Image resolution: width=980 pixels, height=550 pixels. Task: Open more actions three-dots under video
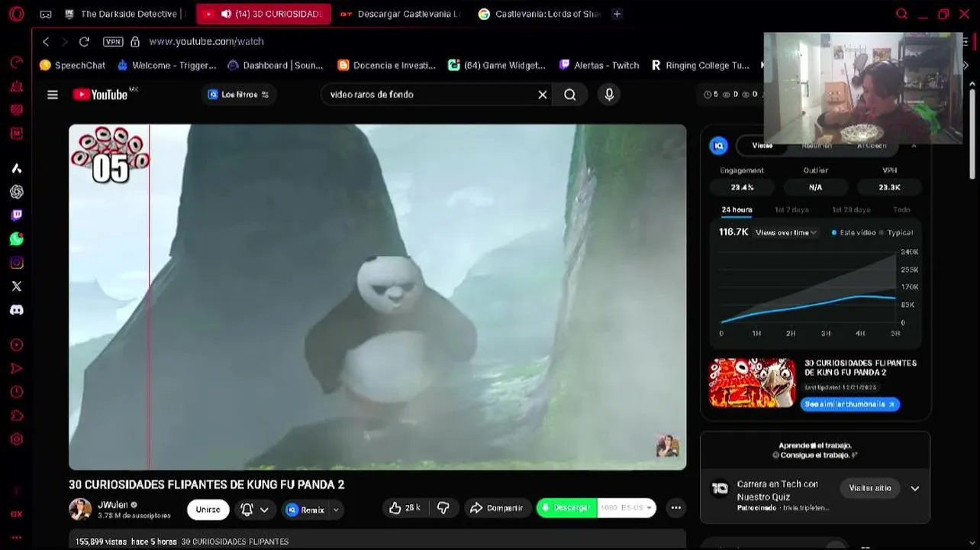click(675, 508)
